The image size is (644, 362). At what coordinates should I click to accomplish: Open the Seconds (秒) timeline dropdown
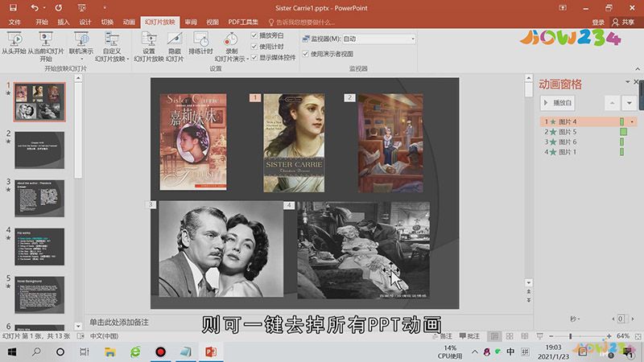tap(575, 319)
